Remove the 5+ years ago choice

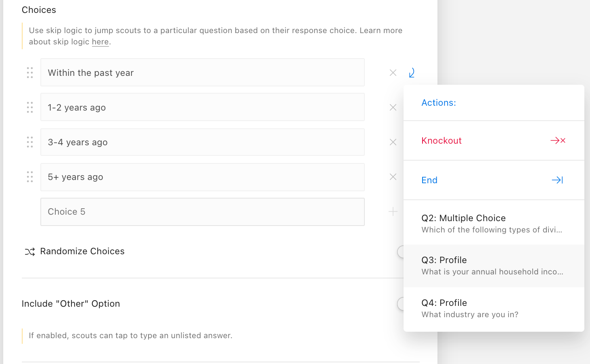coord(393,177)
